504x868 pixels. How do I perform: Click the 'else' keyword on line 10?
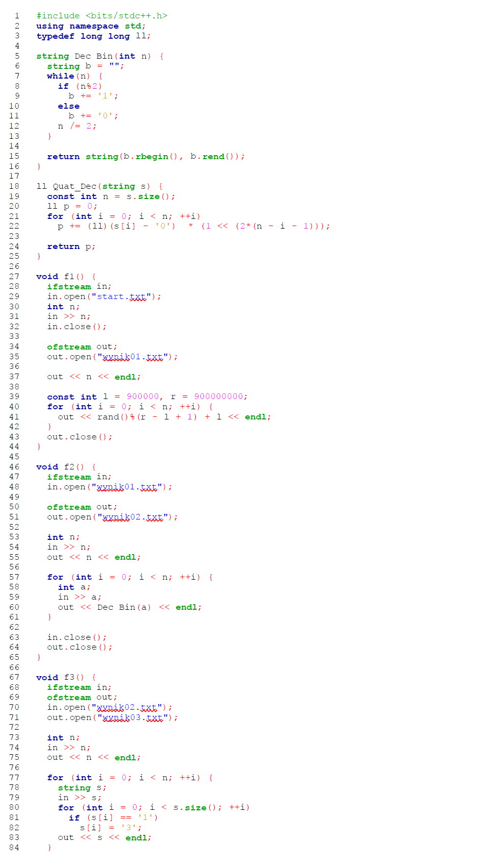69,106
